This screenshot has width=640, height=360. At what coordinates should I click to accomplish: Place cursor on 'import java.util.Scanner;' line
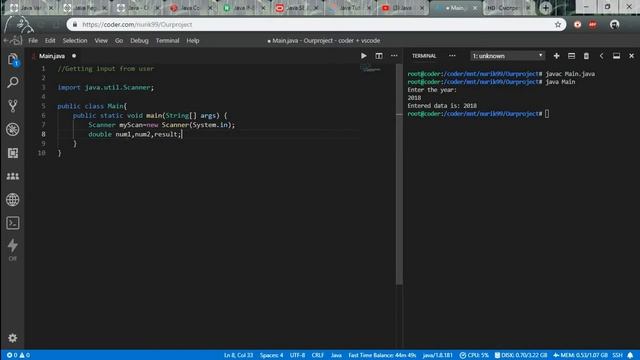[106, 87]
